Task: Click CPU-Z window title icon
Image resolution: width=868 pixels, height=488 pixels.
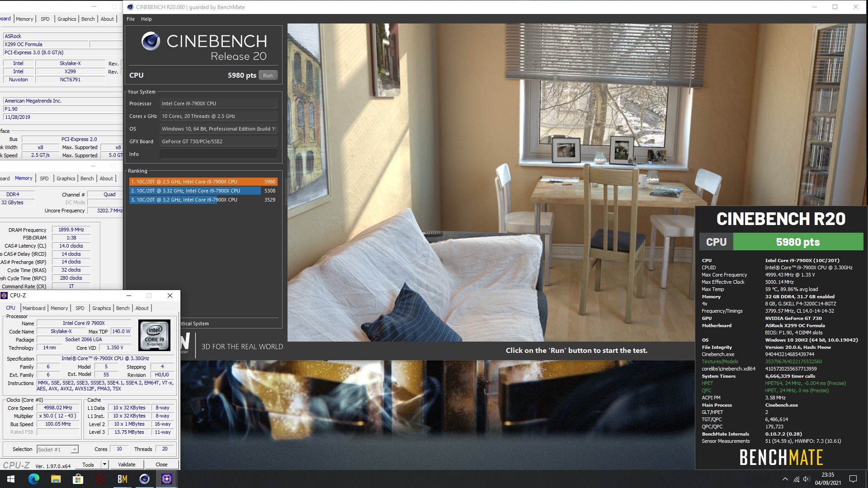Action: click(x=5, y=296)
